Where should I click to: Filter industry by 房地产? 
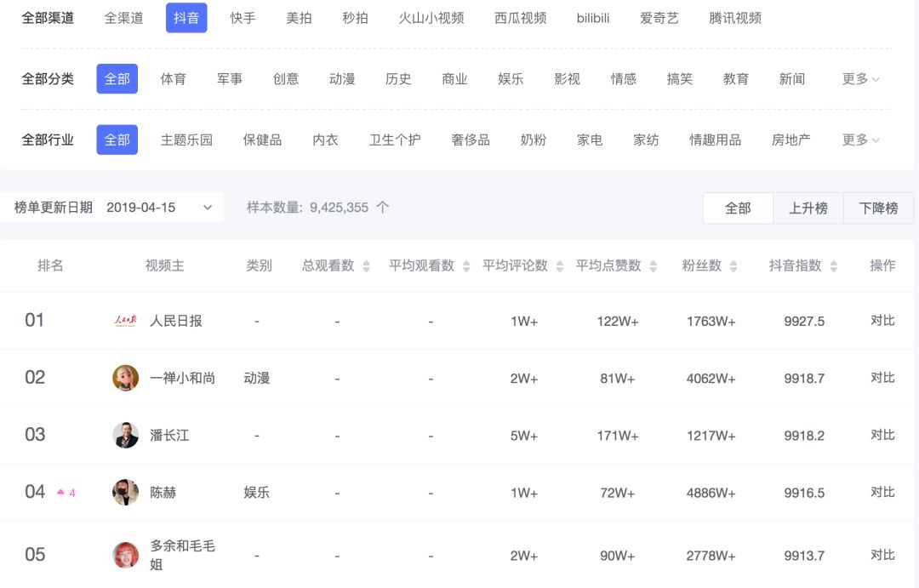tap(791, 140)
